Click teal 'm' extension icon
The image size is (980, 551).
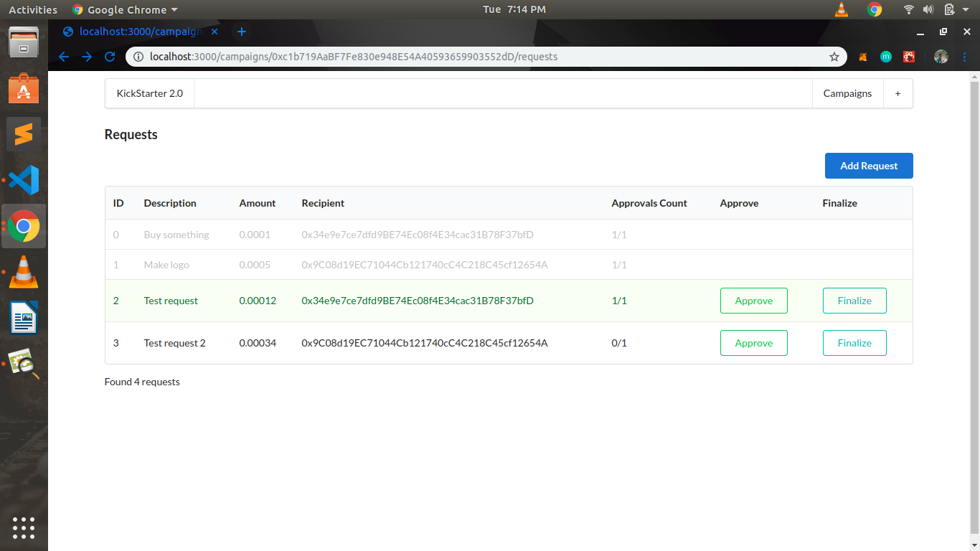point(886,57)
